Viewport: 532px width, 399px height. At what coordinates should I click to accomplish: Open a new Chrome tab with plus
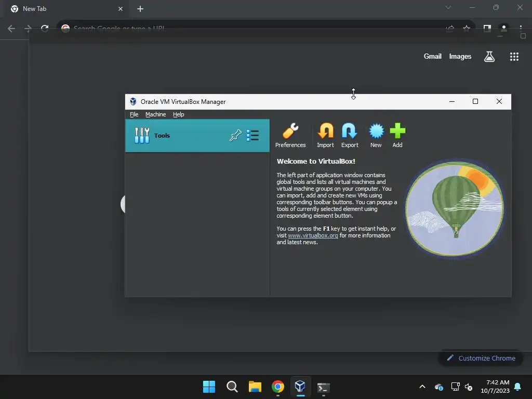[x=140, y=9]
